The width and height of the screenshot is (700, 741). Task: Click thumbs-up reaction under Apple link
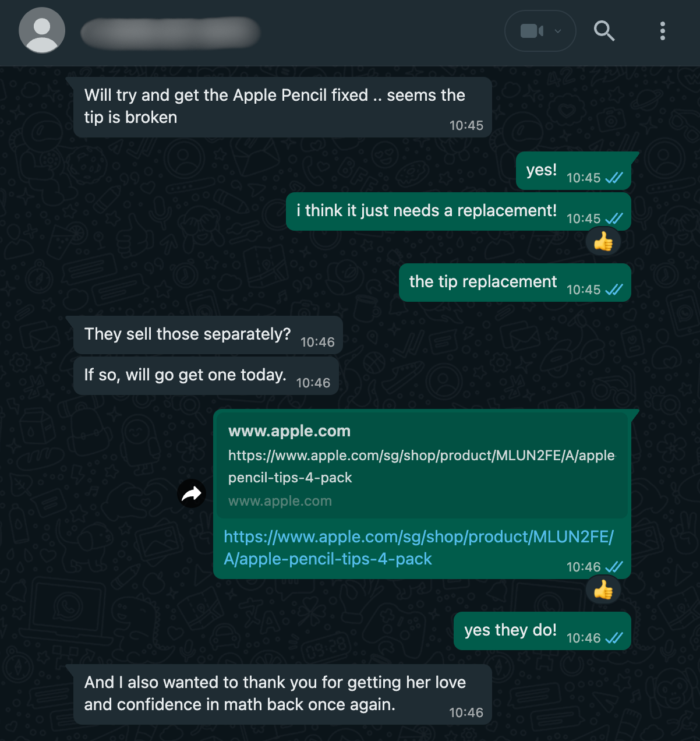click(x=603, y=590)
